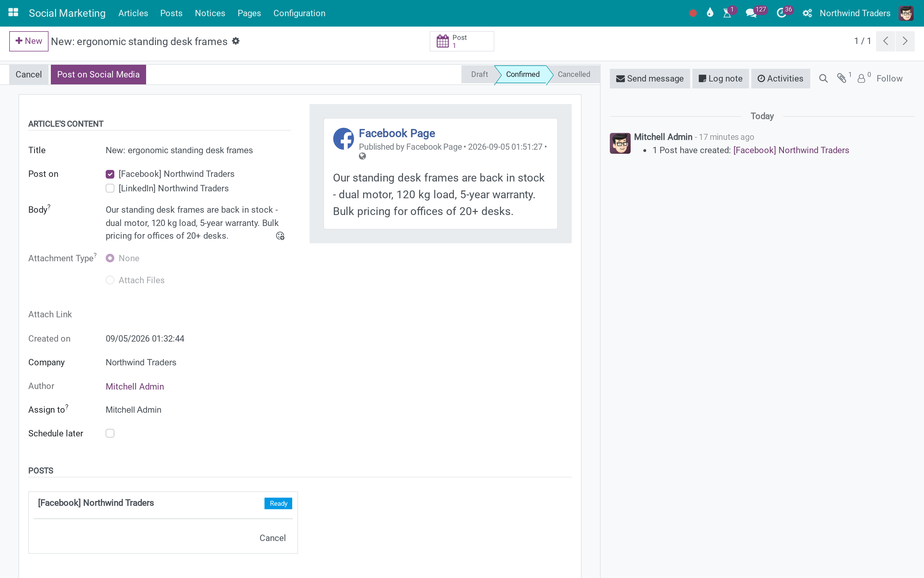Show the followers person icon
Viewport: 924px width, 578px height.
(861, 78)
